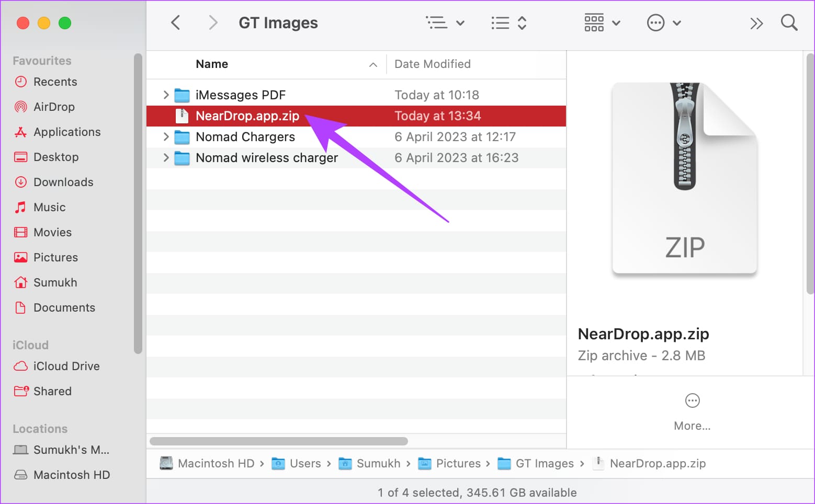The image size is (815, 504).
Task: Click the sidebar vertical scrollbar
Action: point(138,204)
